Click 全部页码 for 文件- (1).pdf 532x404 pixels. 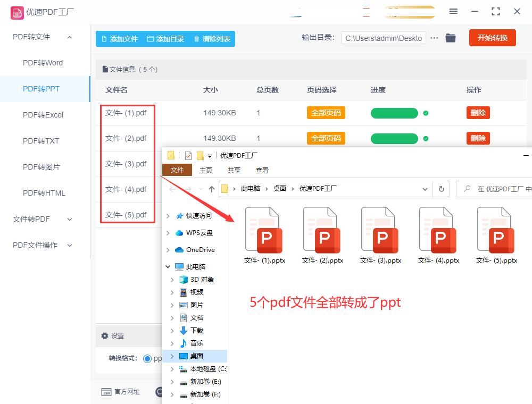tap(326, 113)
